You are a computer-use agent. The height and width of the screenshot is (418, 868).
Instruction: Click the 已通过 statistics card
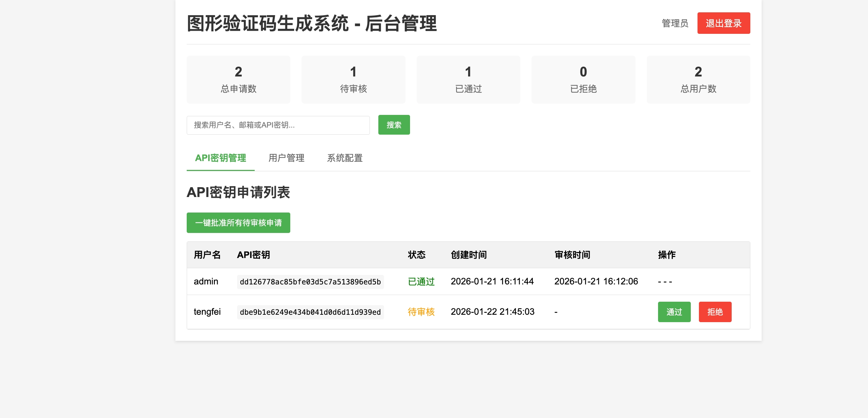click(x=468, y=80)
